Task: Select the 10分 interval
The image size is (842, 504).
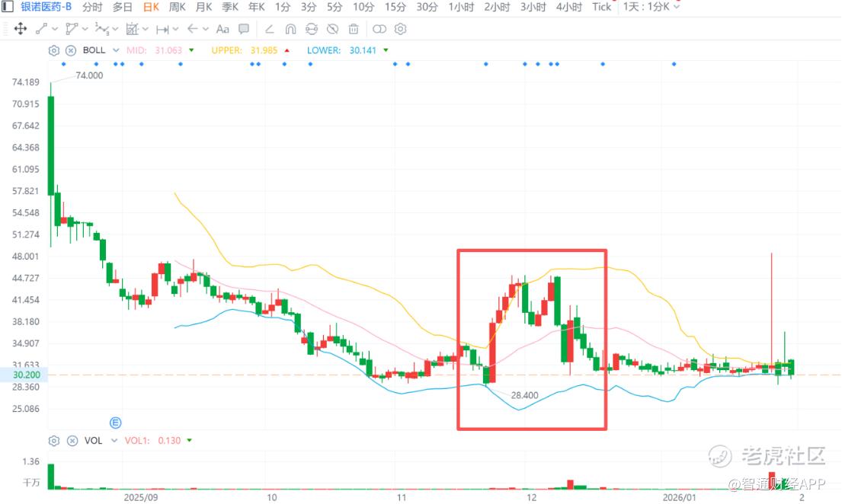Action: (363, 7)
